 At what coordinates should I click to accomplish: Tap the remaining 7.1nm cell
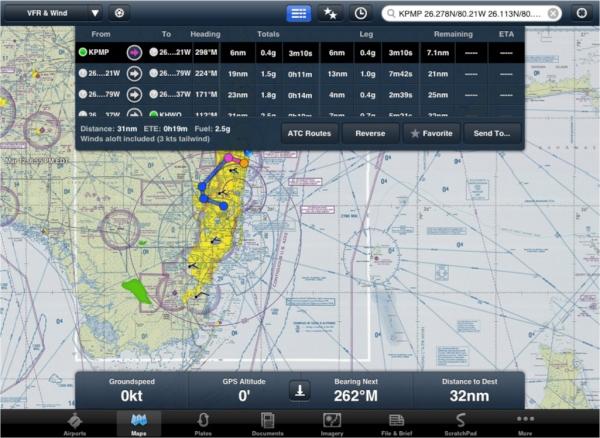(438, 53)
